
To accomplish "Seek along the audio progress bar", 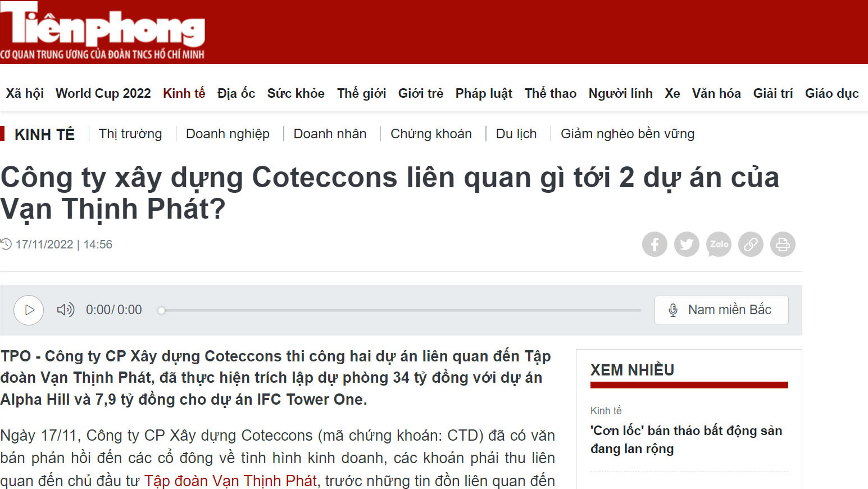I will coord(400,310).
